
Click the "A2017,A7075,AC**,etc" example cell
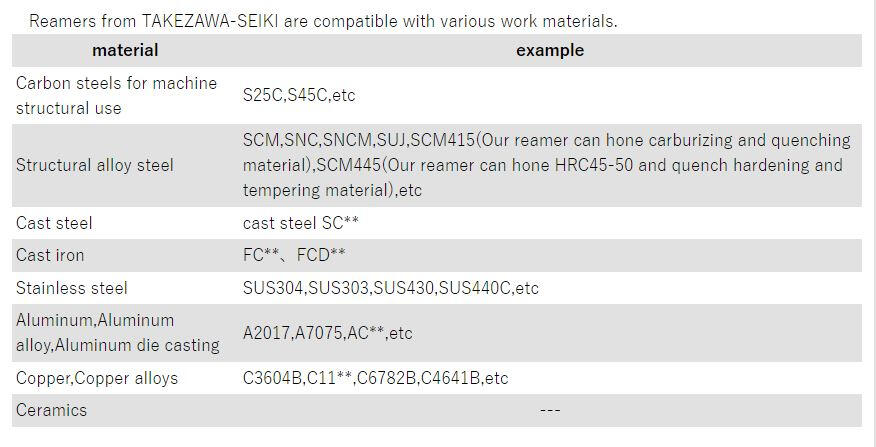pyautogui.click(x=327, y=333)
